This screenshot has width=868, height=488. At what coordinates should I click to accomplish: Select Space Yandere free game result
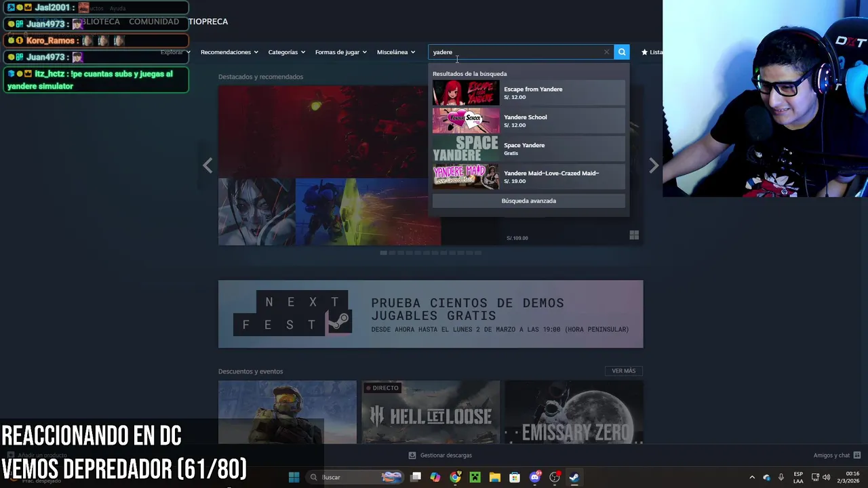coord(528,148)
